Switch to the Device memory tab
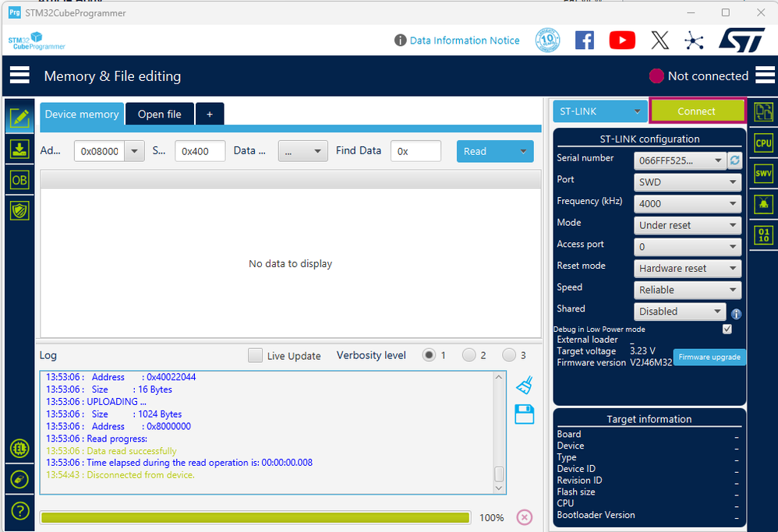Viewport: 778px width, 532px height. (82, 114)
